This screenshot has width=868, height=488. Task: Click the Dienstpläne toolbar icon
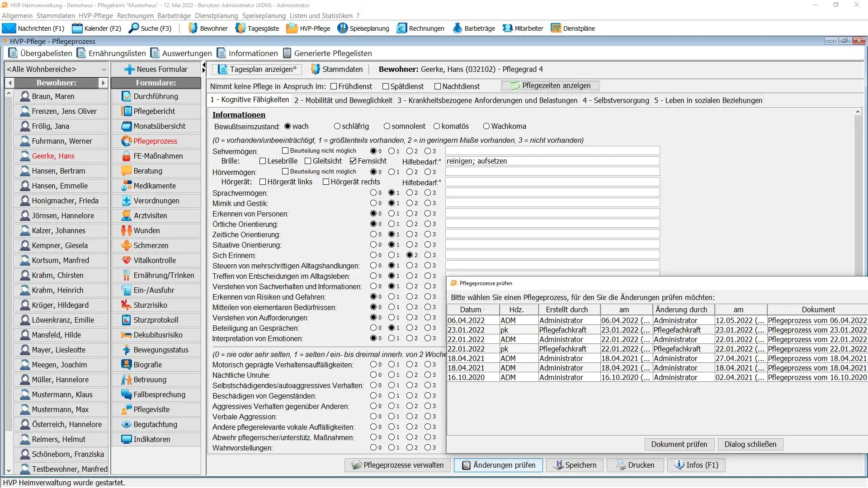(x=556, y=28)
